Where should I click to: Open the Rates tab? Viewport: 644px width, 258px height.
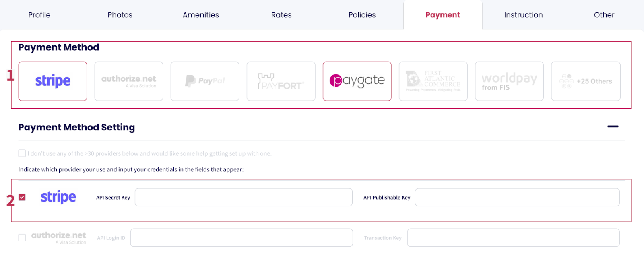coord(281,15)
